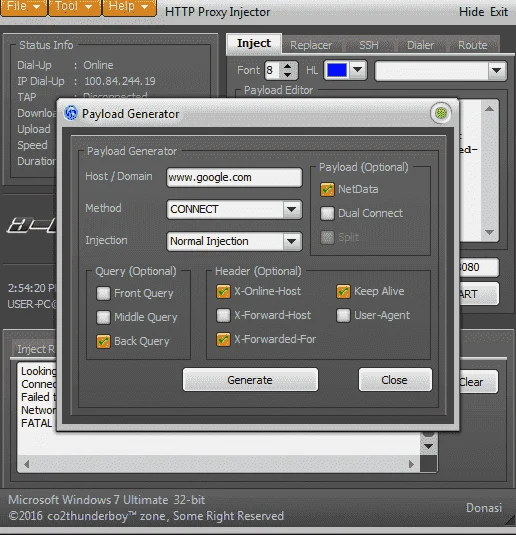Click the Host / Domain input field
This screenshot has height=535, width=516.
tap(234, 177)
